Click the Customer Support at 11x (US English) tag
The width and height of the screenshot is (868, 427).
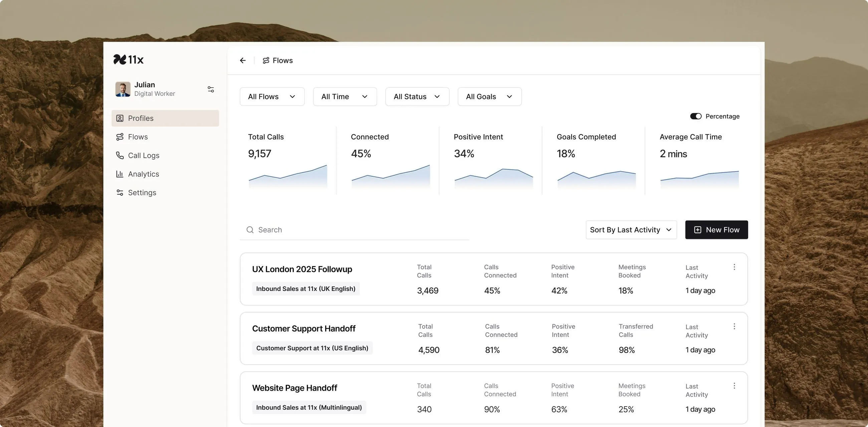tap(312, 348)
